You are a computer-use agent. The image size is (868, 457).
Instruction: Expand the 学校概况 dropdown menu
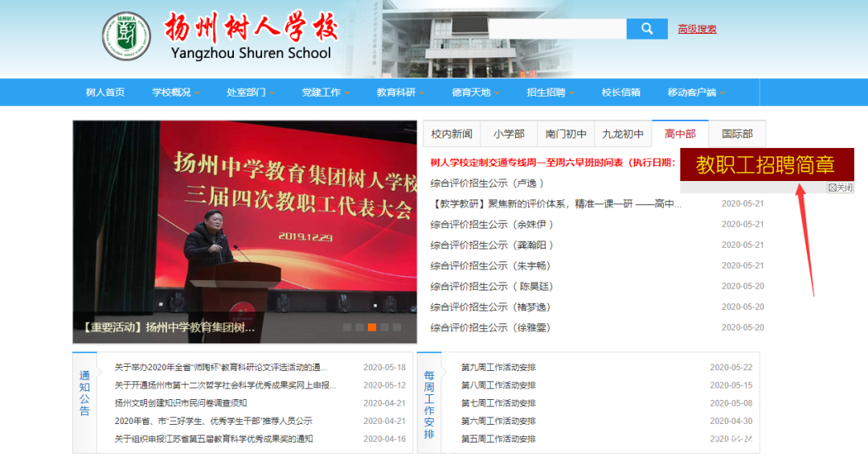pyautogui.click(x=175, y=93)
